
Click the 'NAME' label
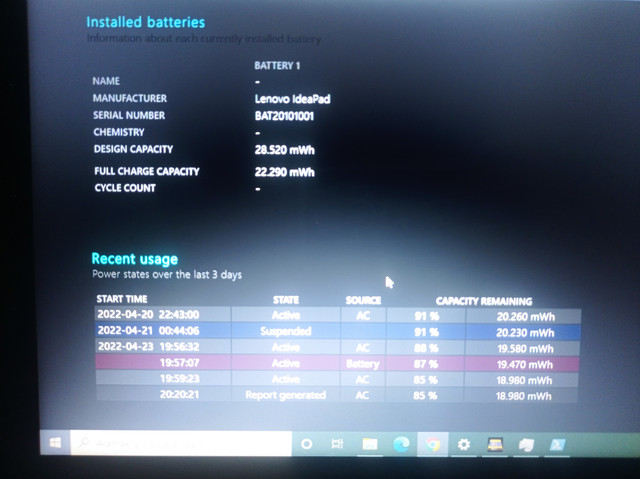[x=106, y=81]
